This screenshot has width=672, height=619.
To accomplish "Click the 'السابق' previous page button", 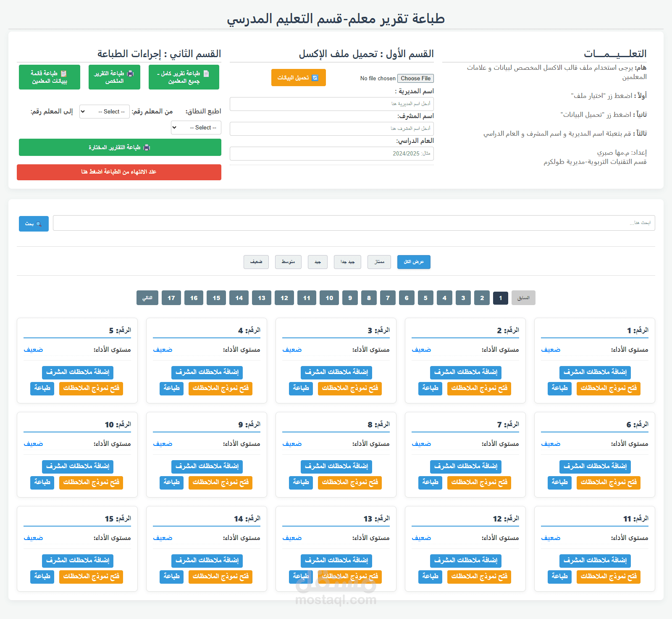I will (523, 298).
